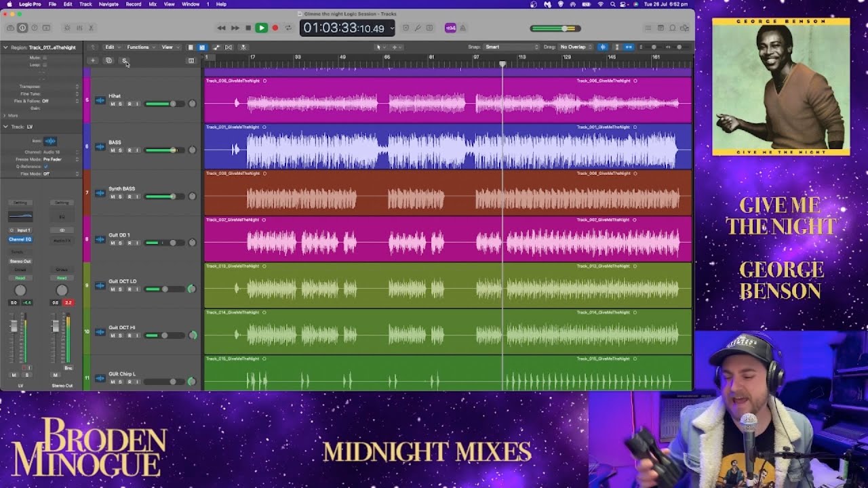
Task: Click the Read automation button on LV strip
Action: 20,278
